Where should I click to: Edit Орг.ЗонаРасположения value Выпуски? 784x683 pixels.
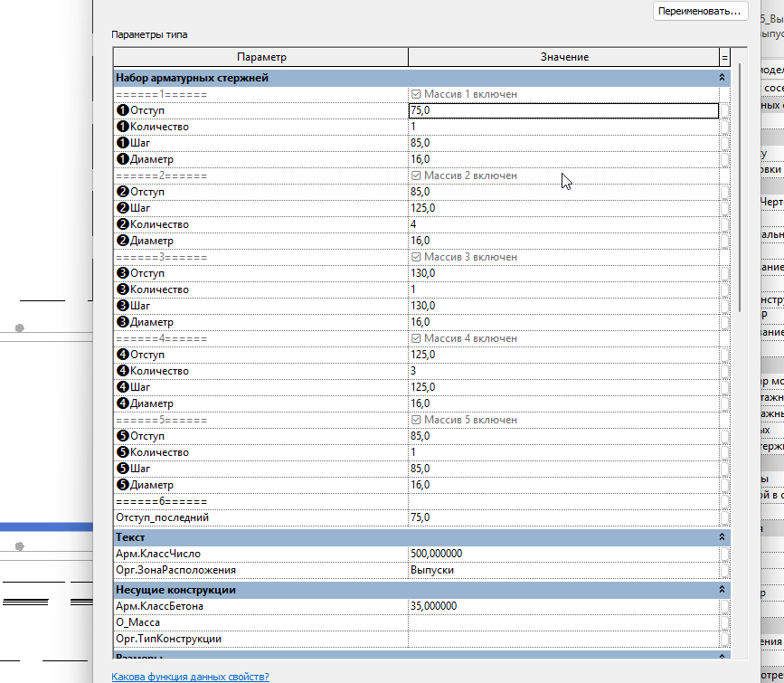563,570
